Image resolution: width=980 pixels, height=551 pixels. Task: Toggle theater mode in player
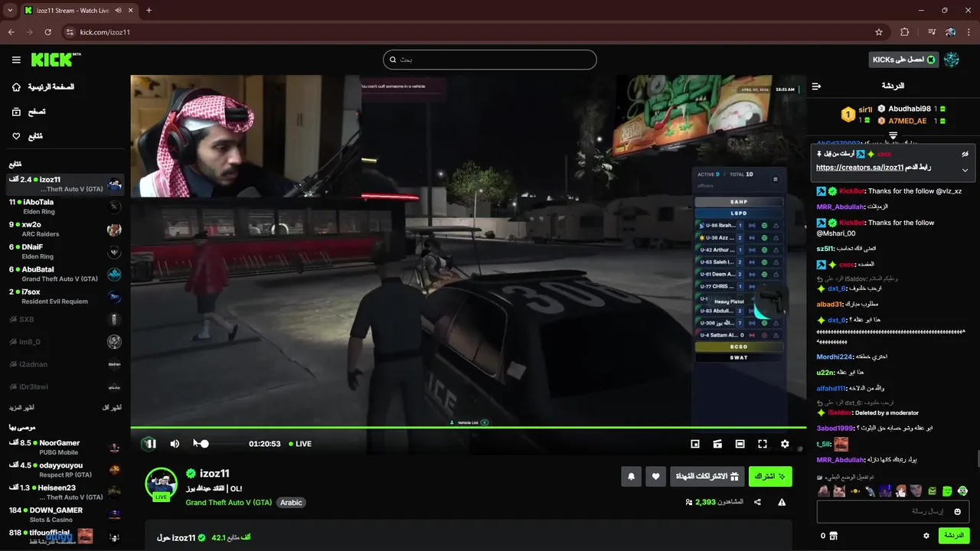(740, 444)
